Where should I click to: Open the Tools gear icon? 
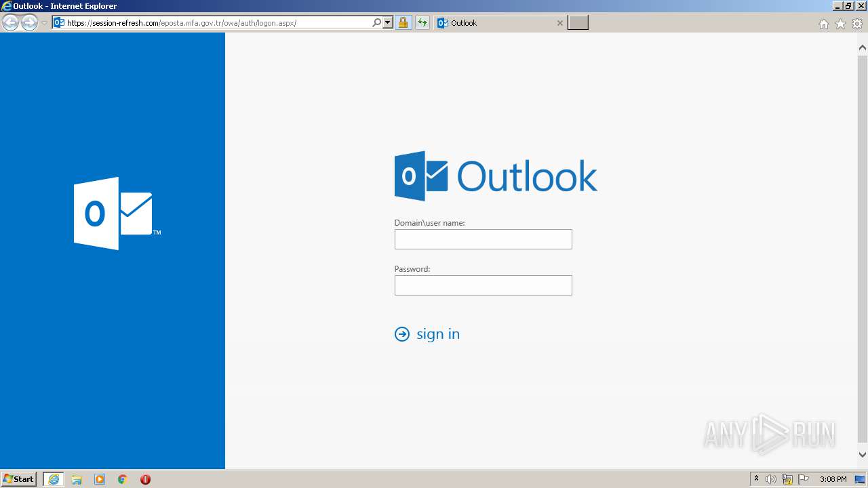(857, 24)
